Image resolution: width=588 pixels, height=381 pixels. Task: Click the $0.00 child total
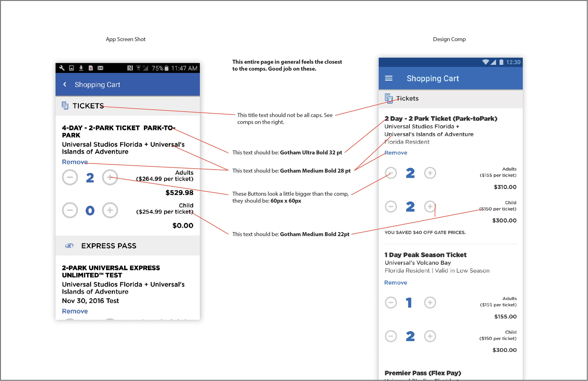click(x=183, y=226)
